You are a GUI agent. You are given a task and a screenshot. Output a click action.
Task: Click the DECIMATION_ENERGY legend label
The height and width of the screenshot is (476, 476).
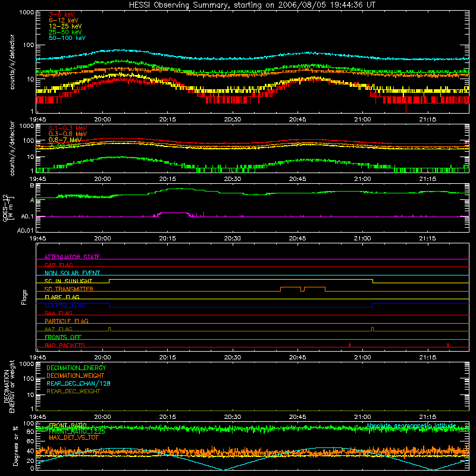pos(76,368)
